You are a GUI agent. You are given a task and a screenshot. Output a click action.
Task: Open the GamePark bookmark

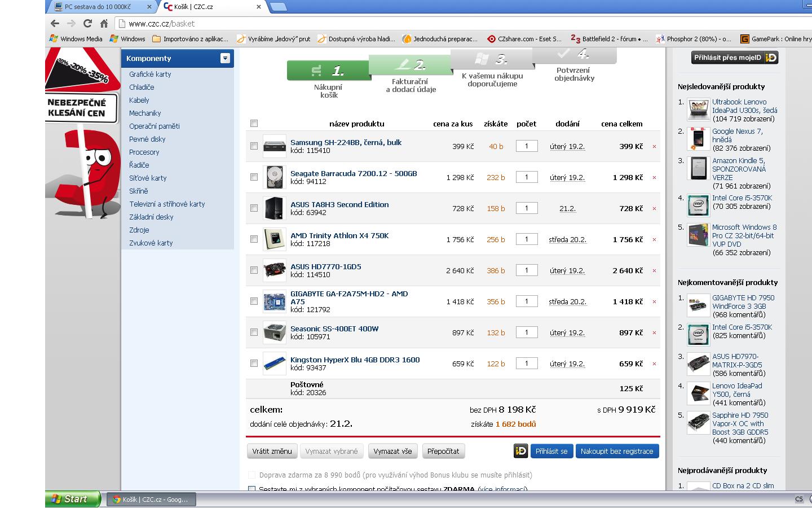[776, 39]
